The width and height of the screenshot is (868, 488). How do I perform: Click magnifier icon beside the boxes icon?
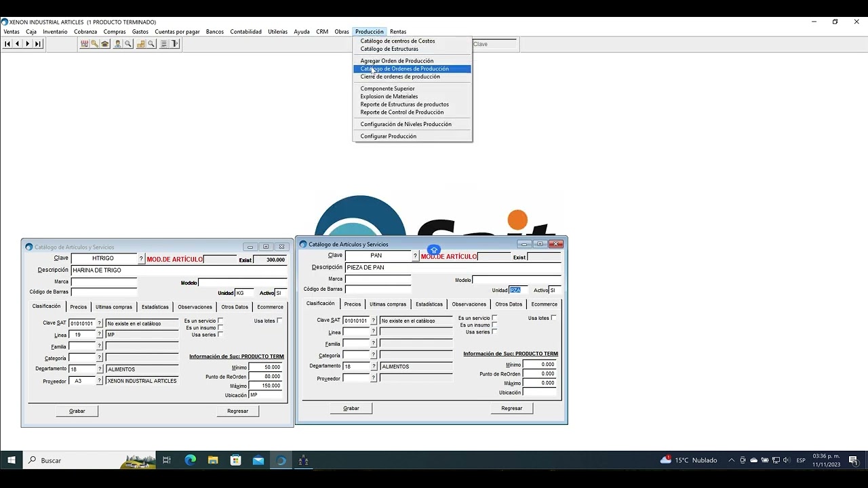151,44
